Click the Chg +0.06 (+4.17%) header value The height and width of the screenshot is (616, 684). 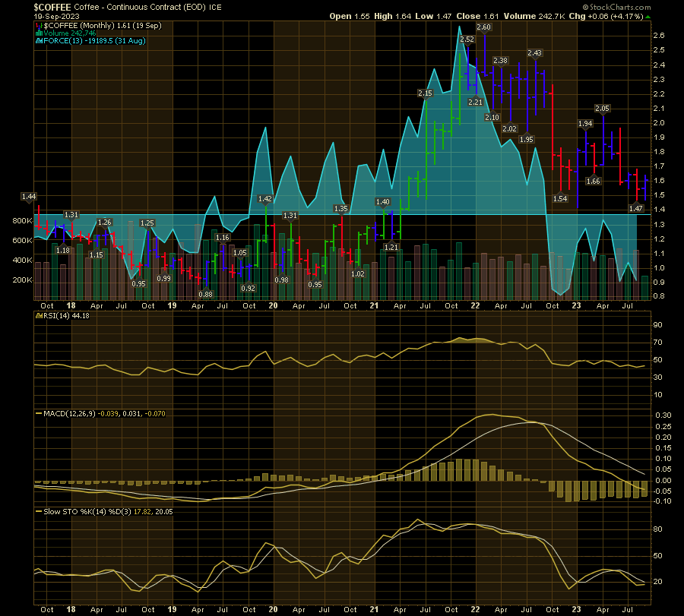point(619,16)
